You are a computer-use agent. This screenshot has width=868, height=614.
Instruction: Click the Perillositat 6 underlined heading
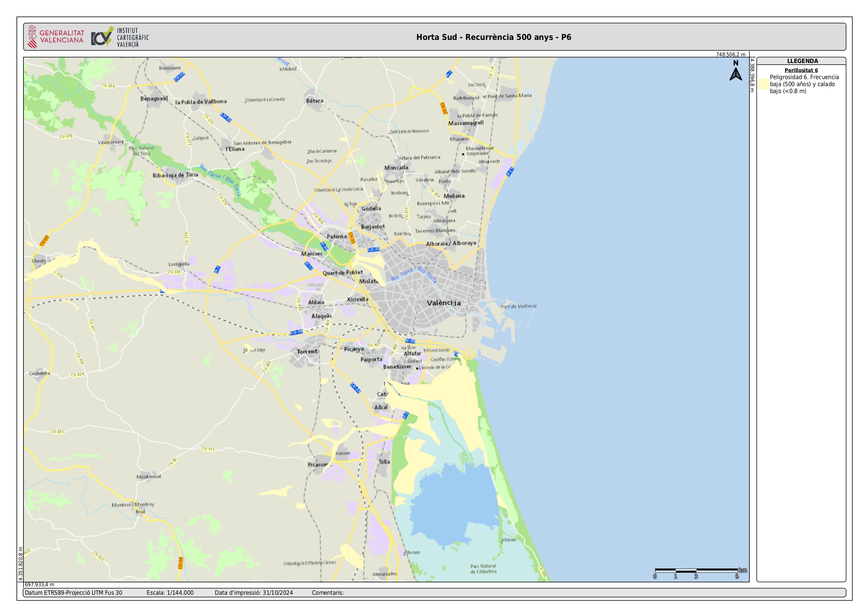(x=801, y=70)
